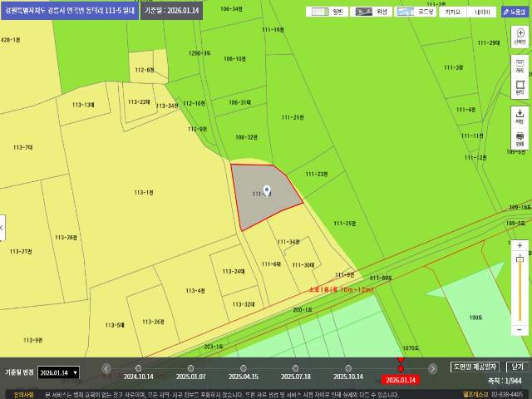The width and height of the screenshot is (532, 399).
Task: Open the 기준일 변경 date dropdown
Action: [x=59, y=372]
